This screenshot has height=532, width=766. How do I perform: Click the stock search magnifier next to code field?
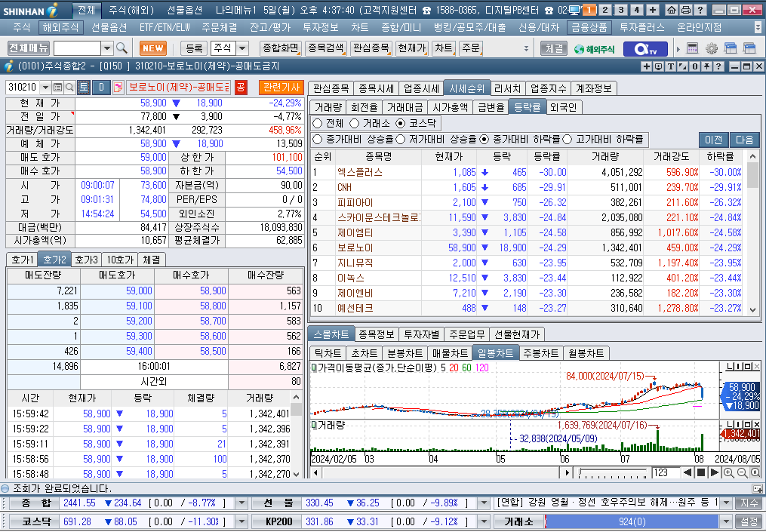point(69,88)
